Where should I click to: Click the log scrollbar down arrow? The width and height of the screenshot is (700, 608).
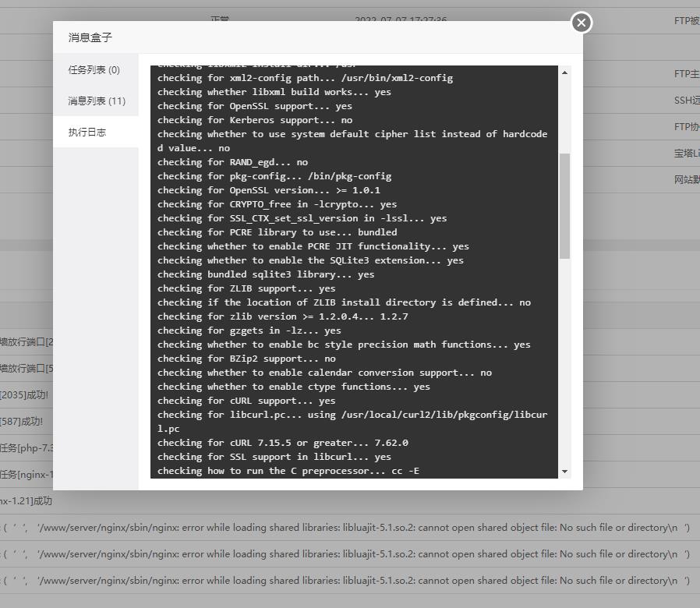[564, 472]
